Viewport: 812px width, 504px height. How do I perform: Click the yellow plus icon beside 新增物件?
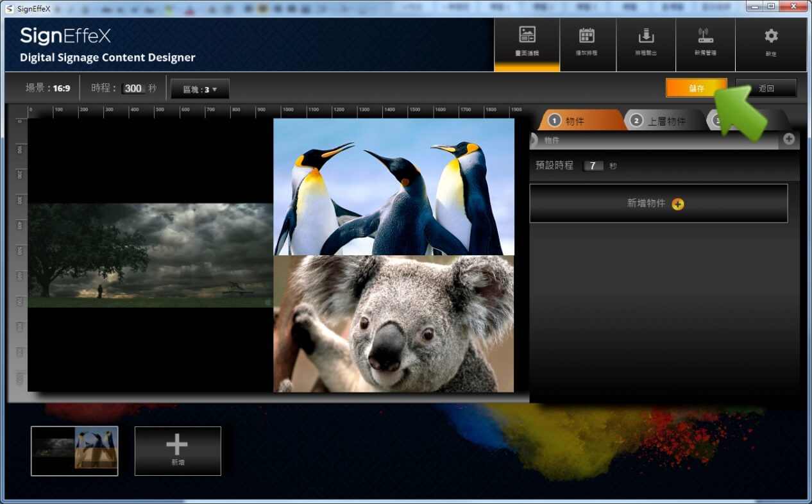click(678, 204)
